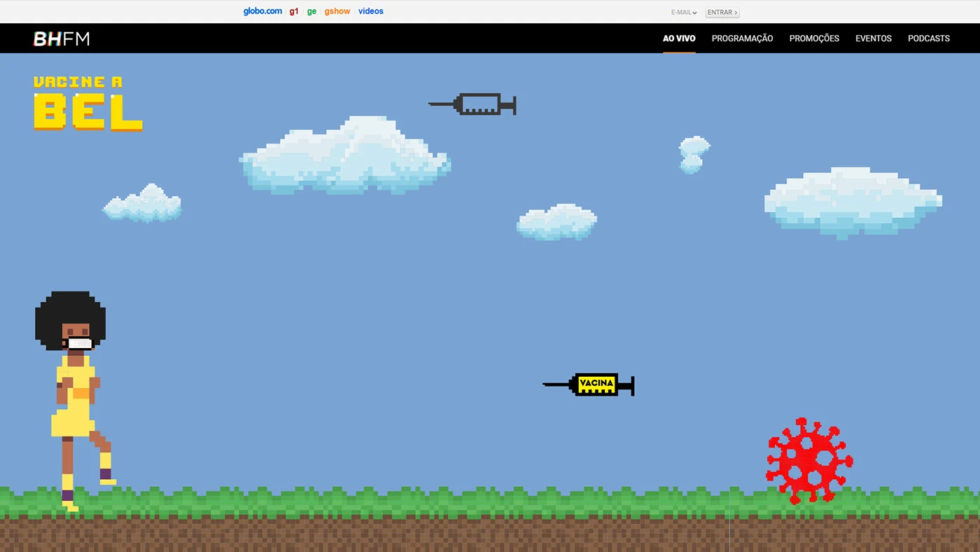Open the AO VIVO tab
This screenshot has width=980, height=552.
coord(679,39)
